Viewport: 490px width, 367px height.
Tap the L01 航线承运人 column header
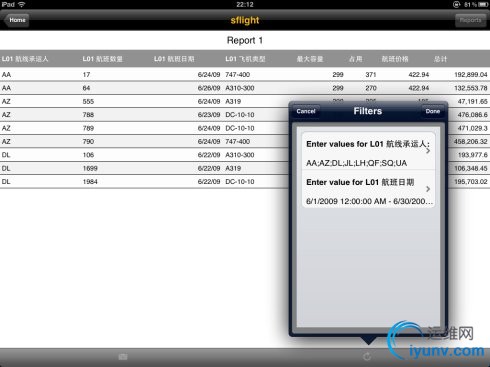[x=25, y=59]
